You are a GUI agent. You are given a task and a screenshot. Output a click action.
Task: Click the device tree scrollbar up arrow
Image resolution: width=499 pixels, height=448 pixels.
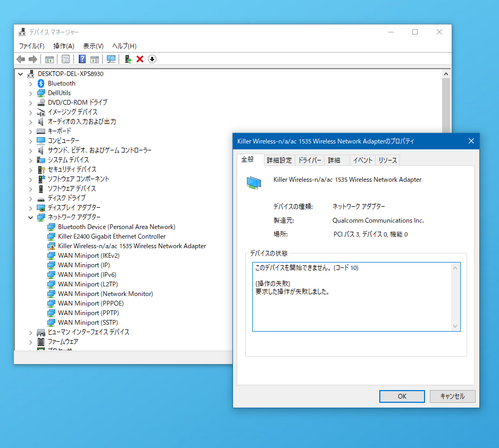pyautogui.click(x=446, y=74)
